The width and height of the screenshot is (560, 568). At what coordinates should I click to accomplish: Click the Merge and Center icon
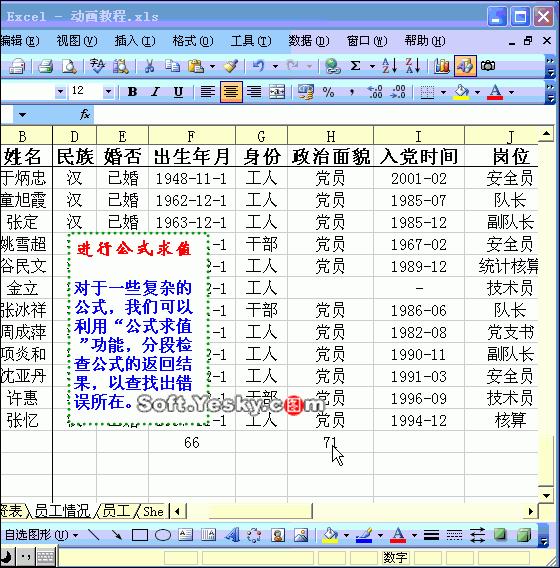coord(277,92)
